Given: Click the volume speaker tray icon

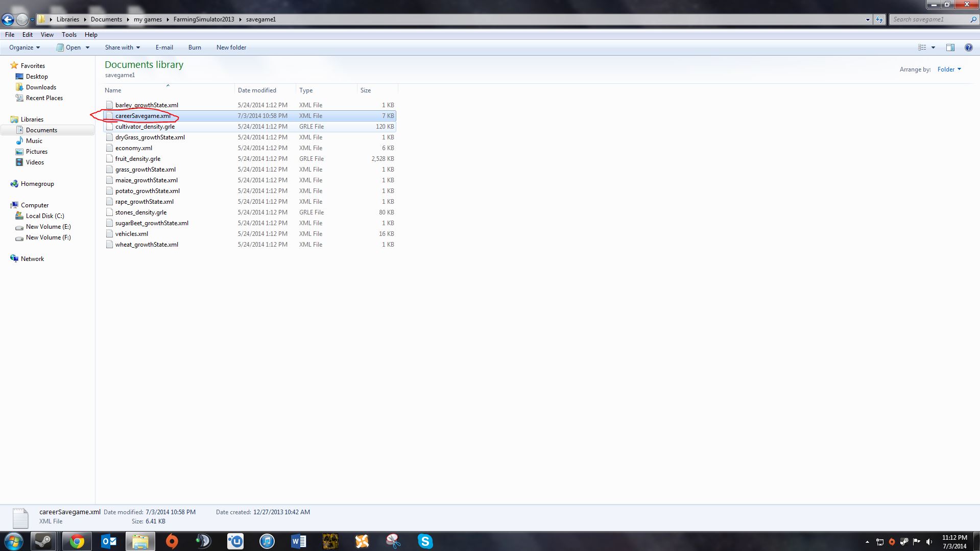Looking at the screenshot, I should [929, 542].
